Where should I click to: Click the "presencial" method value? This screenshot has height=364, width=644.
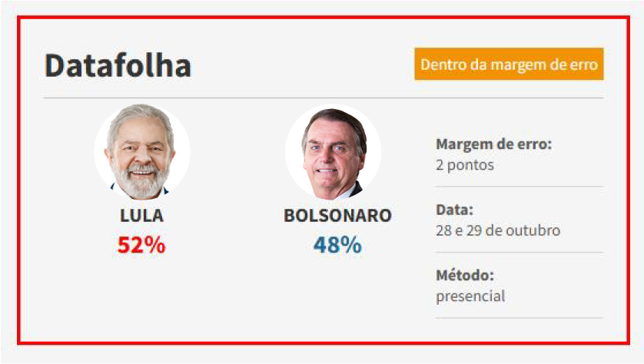coord(470,296)
